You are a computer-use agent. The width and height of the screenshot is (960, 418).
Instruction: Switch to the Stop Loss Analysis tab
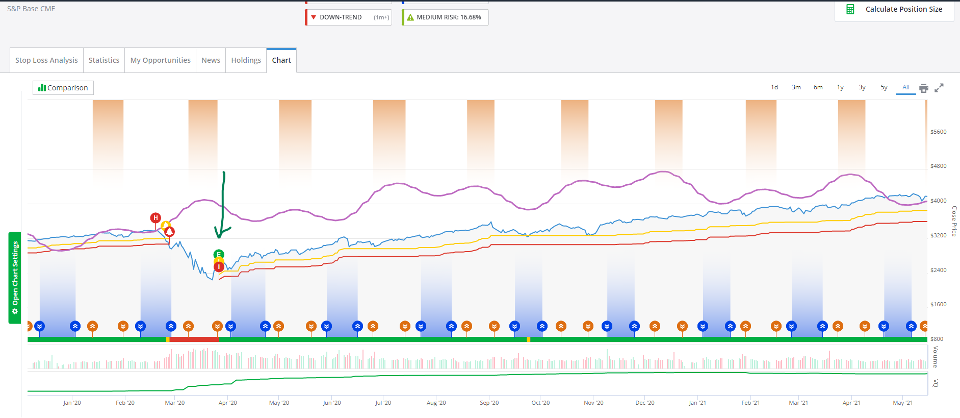point(46,60)
